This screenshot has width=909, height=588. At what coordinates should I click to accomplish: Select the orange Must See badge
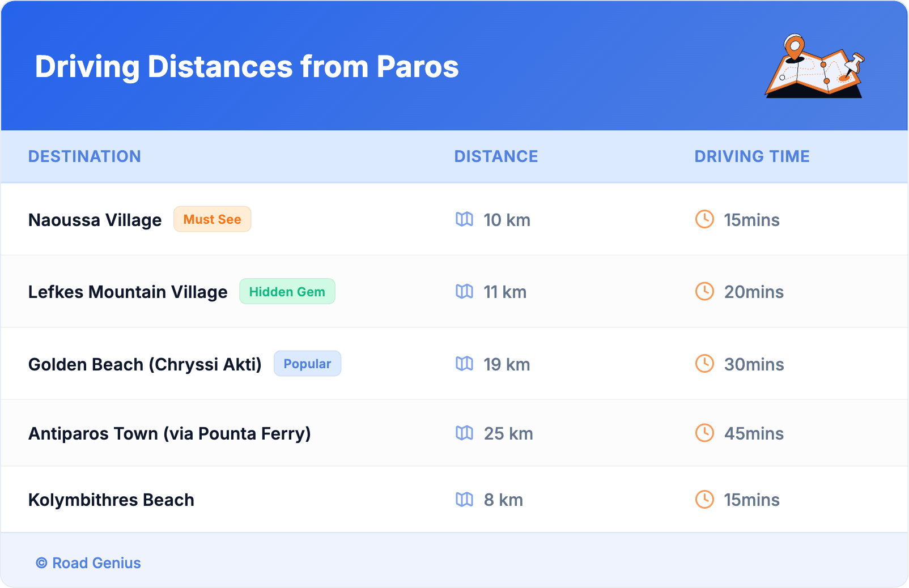click(212, 219)
